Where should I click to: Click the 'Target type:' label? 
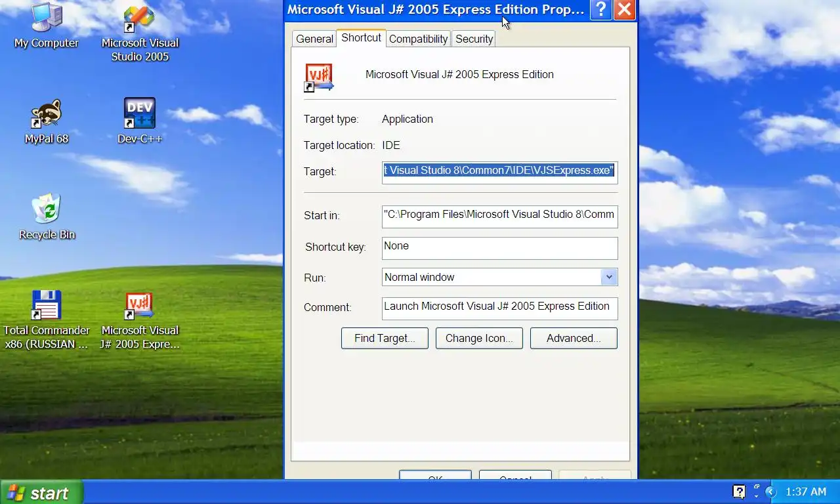coord(331,119)
